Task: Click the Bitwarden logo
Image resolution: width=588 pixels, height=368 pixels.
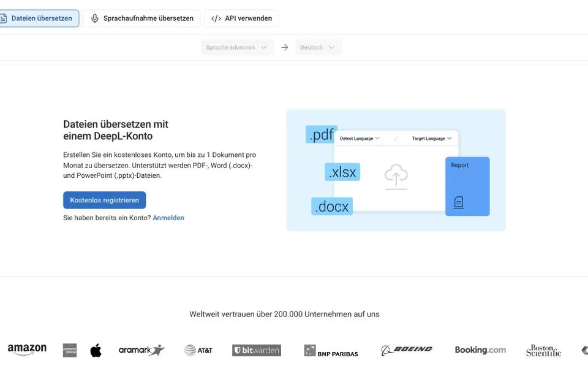Action: [x=257, y=350]
